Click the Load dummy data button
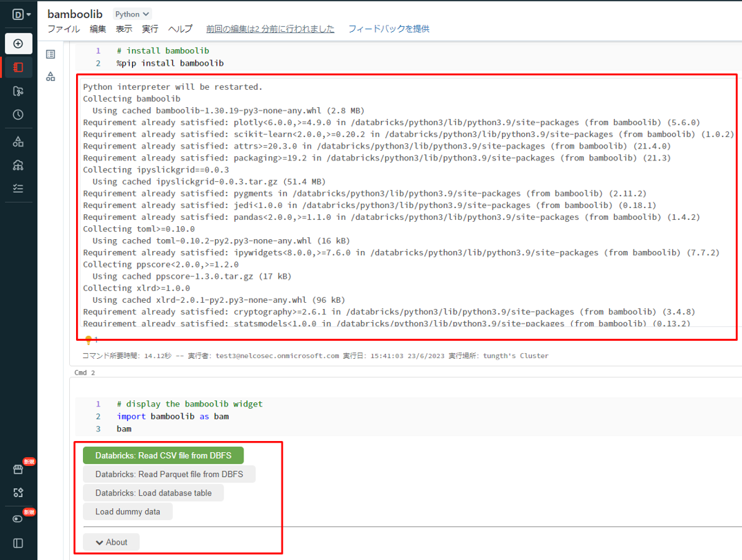Viewport: 742px width, 560px height. (x=128, y=512)
